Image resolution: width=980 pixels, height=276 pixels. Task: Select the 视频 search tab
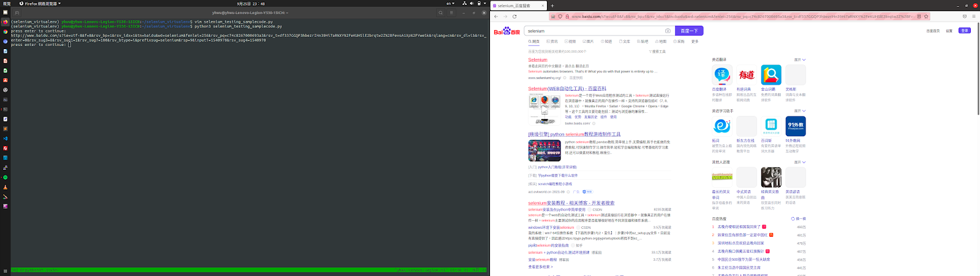click(x=570, y=42)
